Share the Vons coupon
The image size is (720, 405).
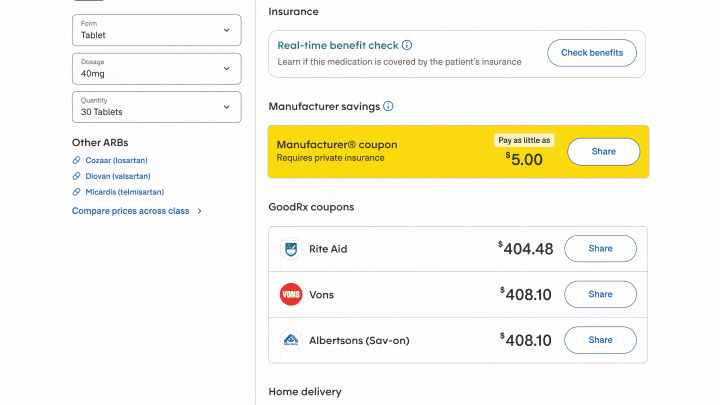point(600,295)
